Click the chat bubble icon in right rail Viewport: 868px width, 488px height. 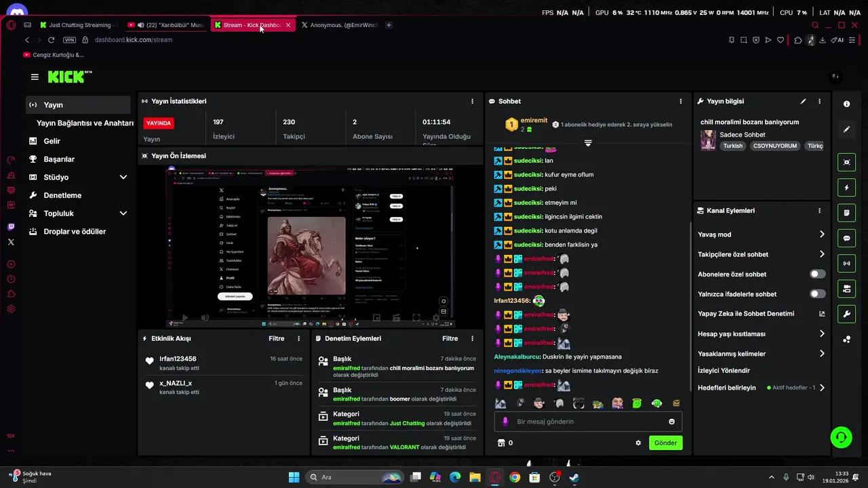(846, 239)
